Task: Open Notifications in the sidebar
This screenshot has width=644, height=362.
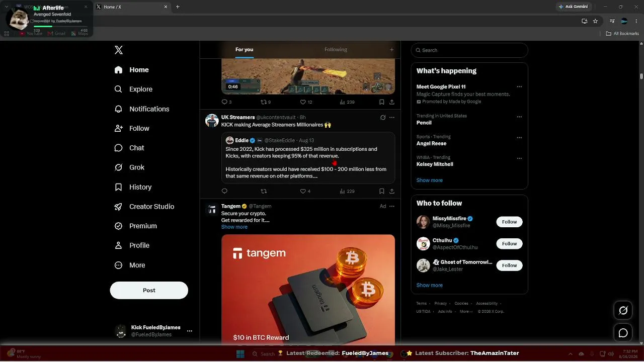Action: pos(142,109)
